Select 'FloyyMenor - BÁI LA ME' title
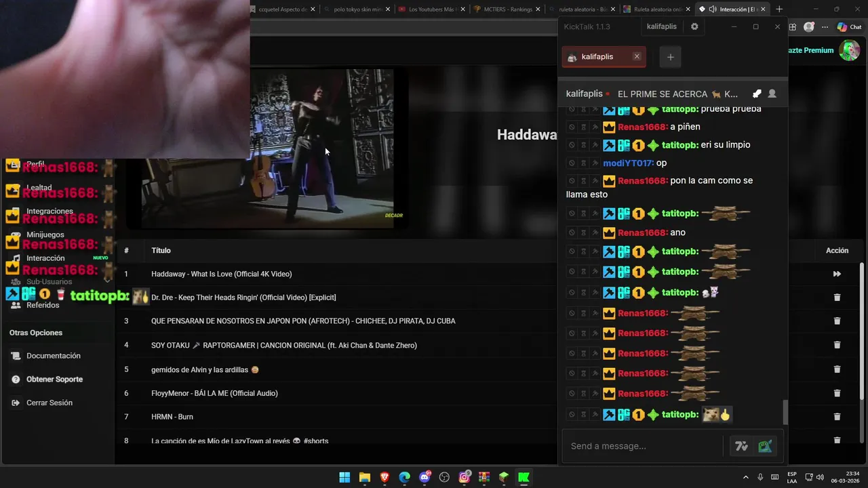The width and height of the screenshot is (868, 488). point(214,393)
